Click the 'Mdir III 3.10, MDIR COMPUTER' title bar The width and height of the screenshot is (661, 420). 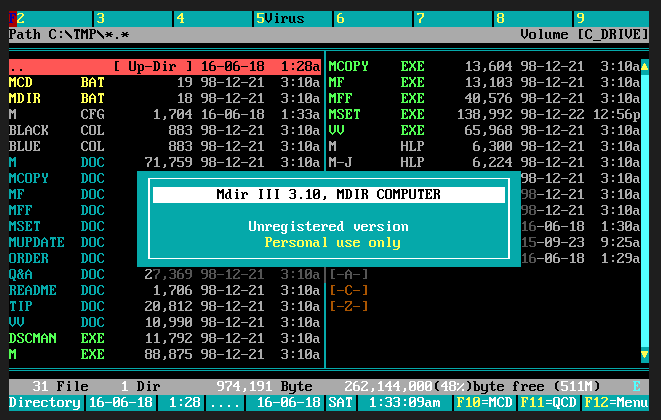click(329, 194)
